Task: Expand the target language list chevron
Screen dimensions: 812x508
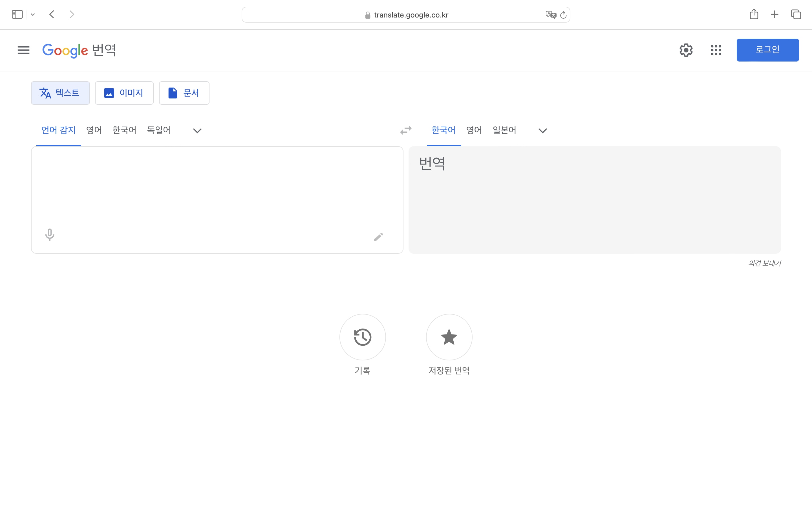Action: coord(542,131)
